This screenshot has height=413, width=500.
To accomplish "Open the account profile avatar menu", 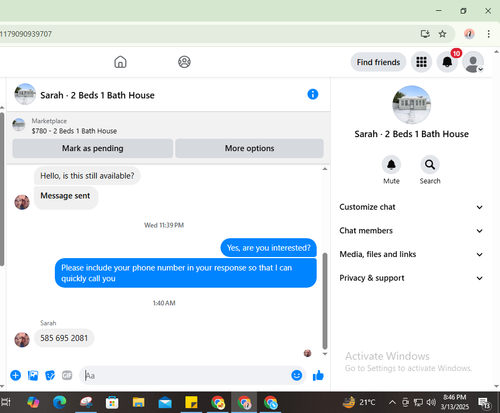I will (x=473, y=62).
